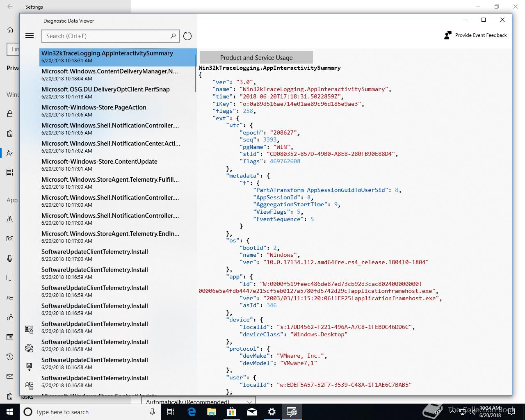This screenshot has height=420, width=525.
Task: Click the Cortana microphone icon on the taskbar
Action: click(x=152, y=412)
